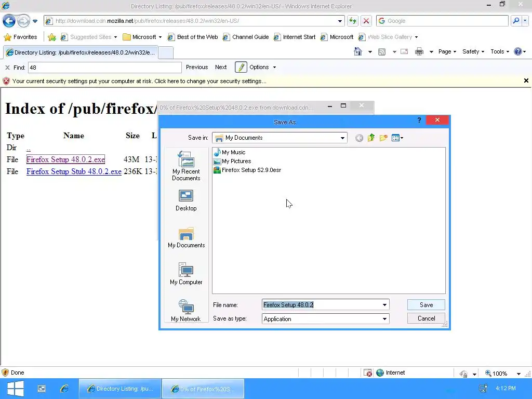Click Firefox Setup 48.0.2.exe link

(x=66, y=159)
